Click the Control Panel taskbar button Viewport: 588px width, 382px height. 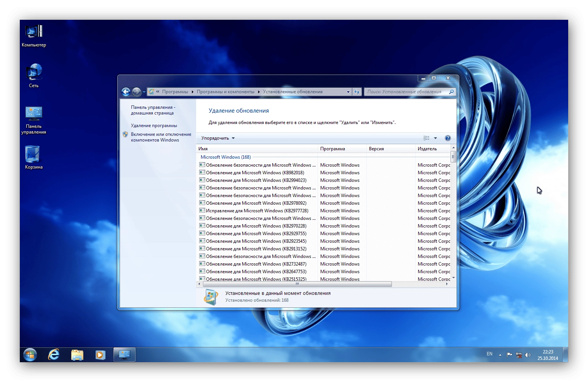[x=125, y=355]
